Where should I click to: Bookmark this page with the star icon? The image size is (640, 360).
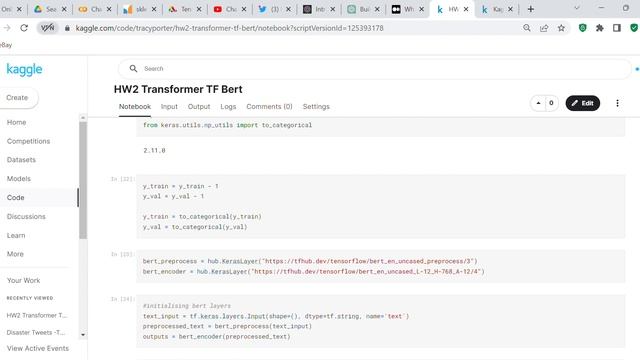[x=561, y=28]
